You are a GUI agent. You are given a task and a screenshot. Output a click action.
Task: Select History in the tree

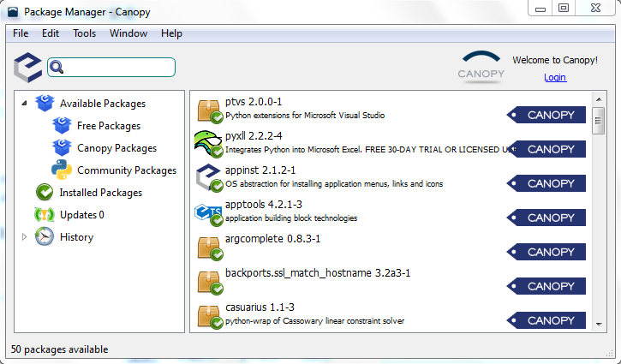point(76,237)
